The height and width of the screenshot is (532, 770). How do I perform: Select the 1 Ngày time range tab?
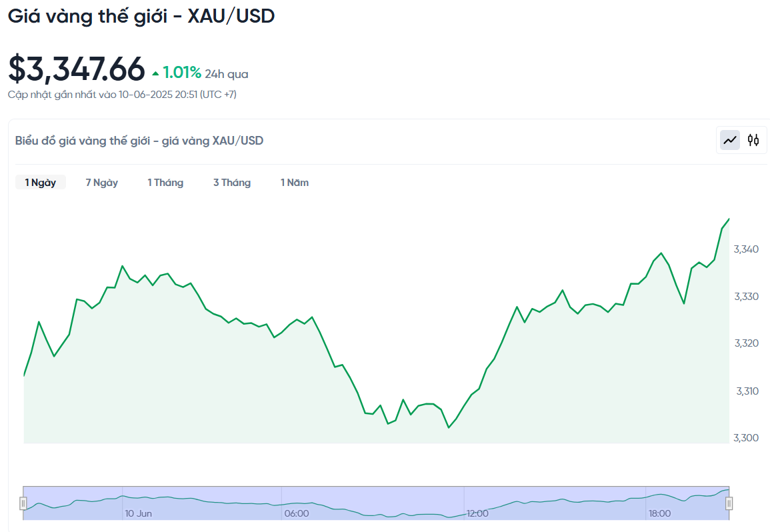tap(40, 183)
